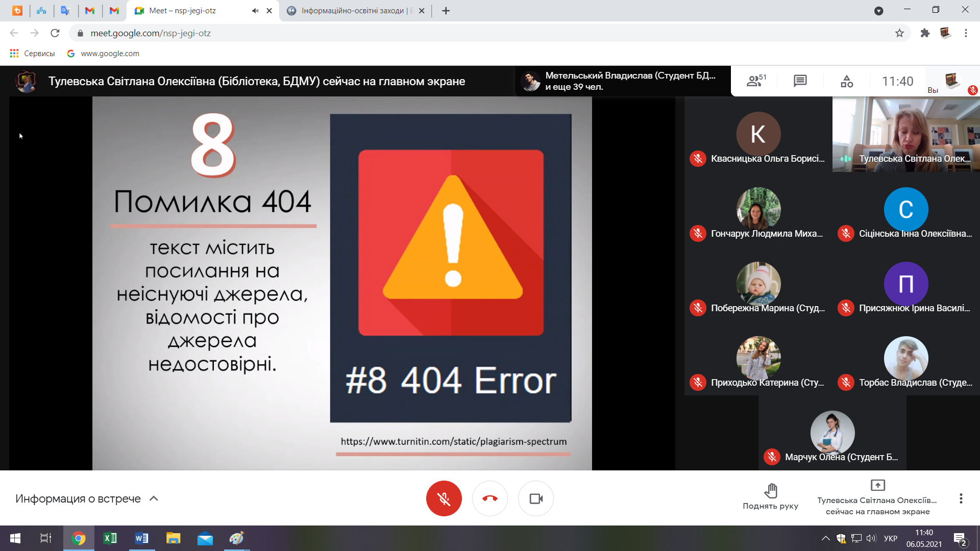Mute the Meet tab audio speaker
This screenshot has width=980, height=551.
(255, 11)
